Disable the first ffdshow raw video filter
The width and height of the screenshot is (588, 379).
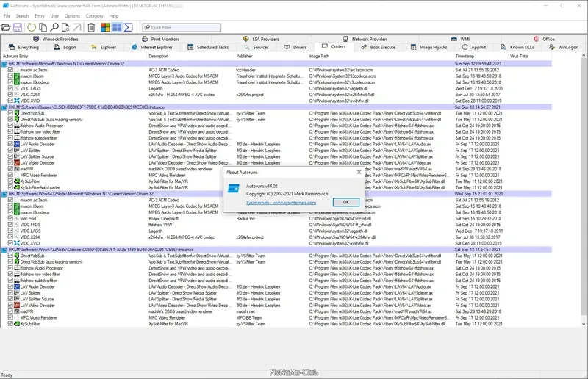coord(10,131)
